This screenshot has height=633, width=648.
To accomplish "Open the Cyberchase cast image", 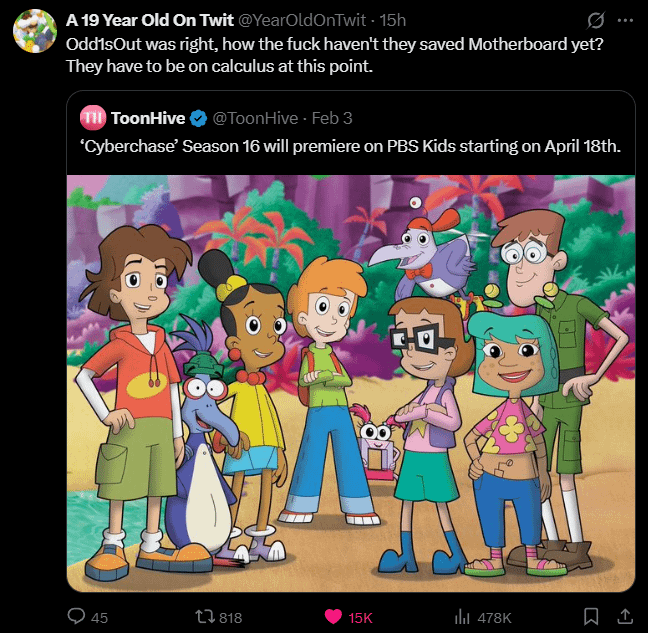I will click(351, 383).
